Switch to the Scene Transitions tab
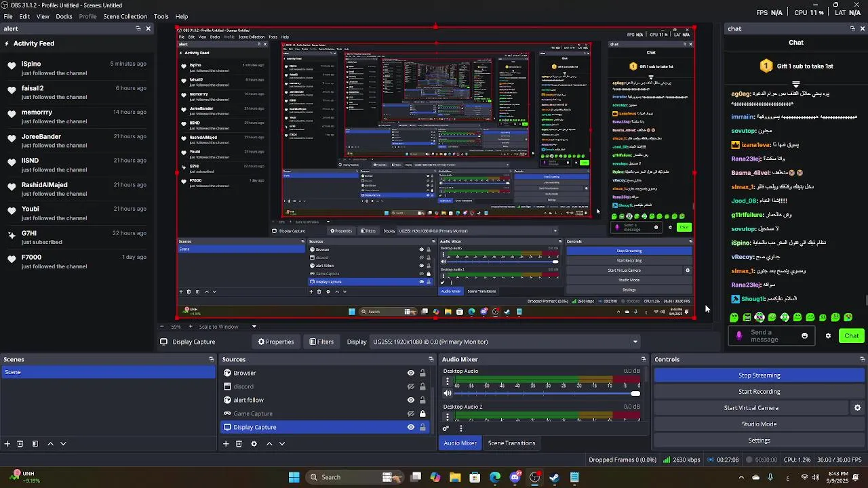This screenshot has width=868, height=488. pos(511,443)
